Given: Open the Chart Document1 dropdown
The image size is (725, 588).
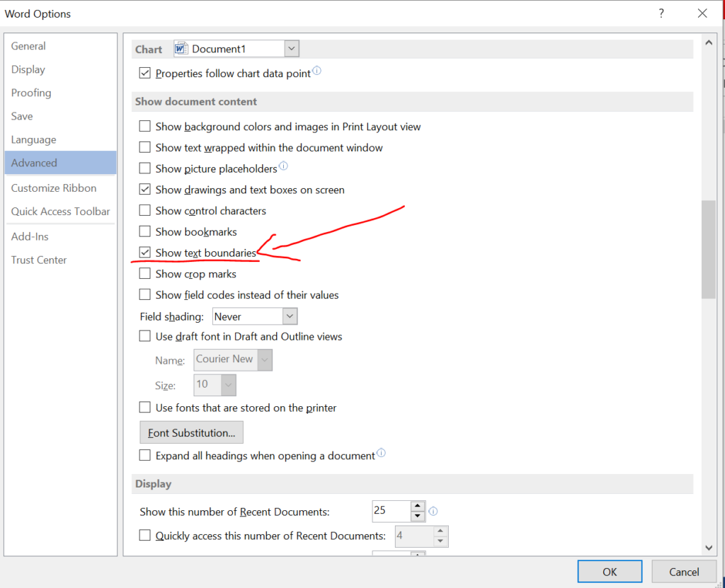Looking at the screenshot, I should point(291,49).
